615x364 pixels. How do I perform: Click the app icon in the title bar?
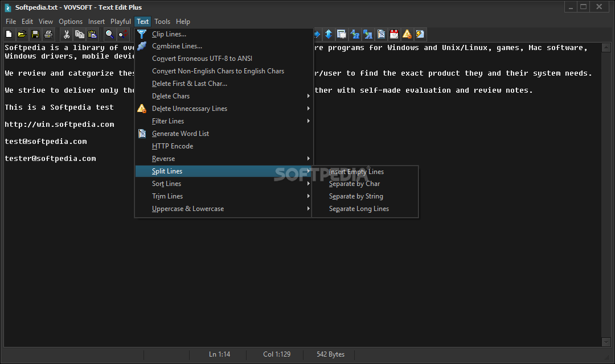coord(7,7)
